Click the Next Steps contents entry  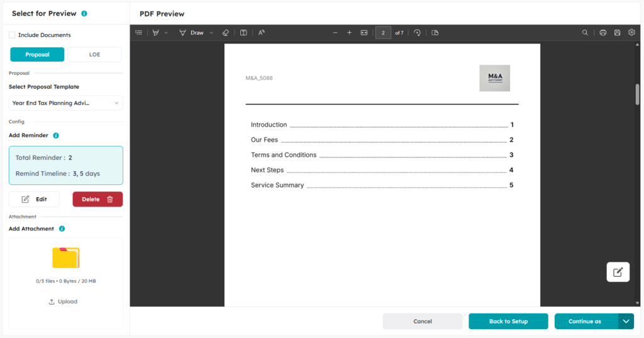tap(382, 170)
